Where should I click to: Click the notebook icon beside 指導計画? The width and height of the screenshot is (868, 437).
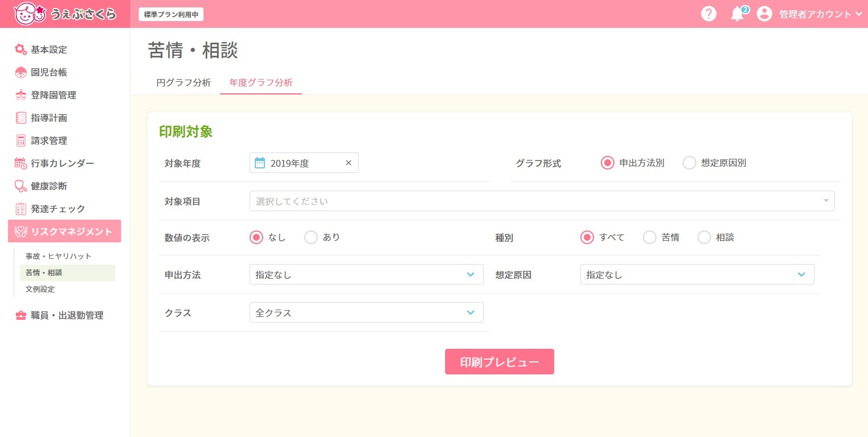pyautogui.click(x=20, y=118)
